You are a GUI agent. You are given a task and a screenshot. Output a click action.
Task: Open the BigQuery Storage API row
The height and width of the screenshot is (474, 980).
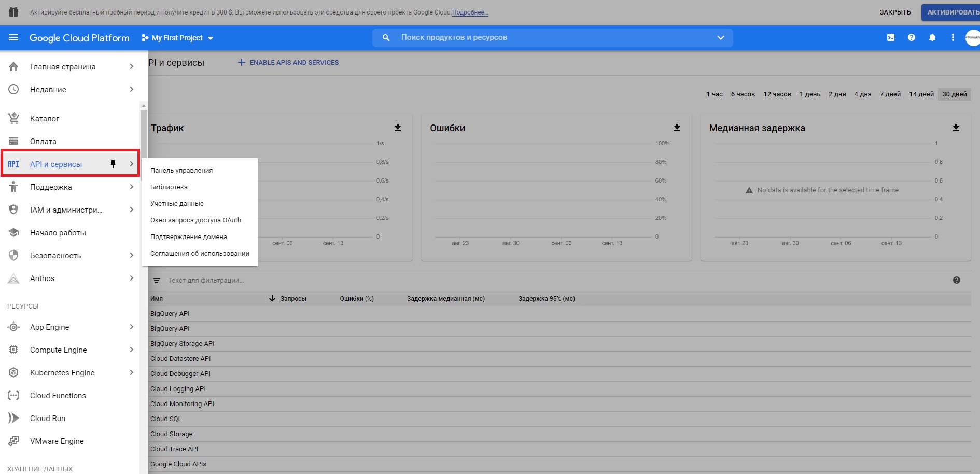pos(559,344)
